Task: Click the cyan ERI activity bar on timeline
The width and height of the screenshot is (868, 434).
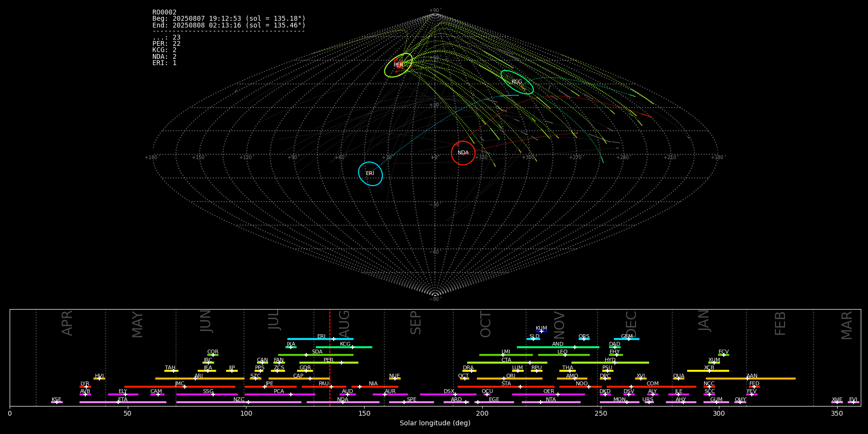Action: 320,339
